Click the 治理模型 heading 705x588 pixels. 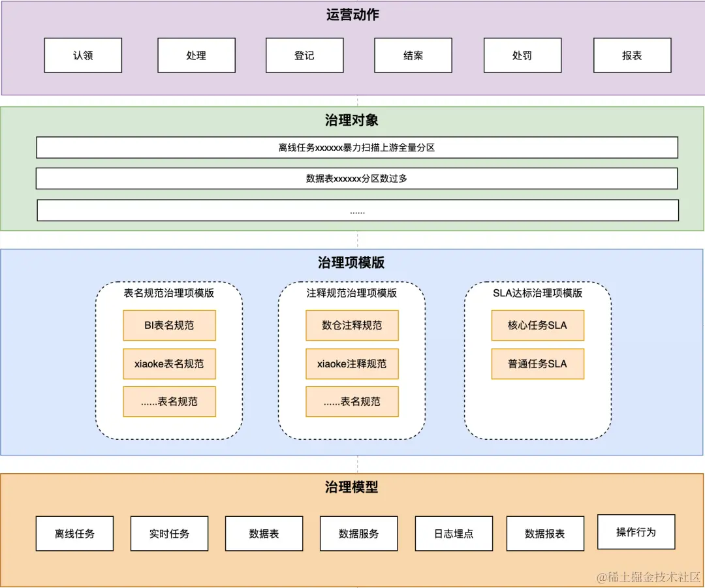(352, 487)
